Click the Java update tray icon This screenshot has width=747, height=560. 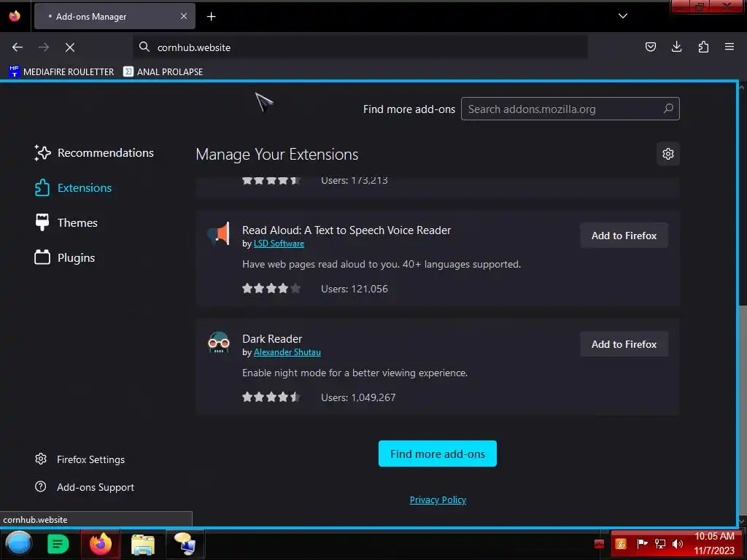620,544
